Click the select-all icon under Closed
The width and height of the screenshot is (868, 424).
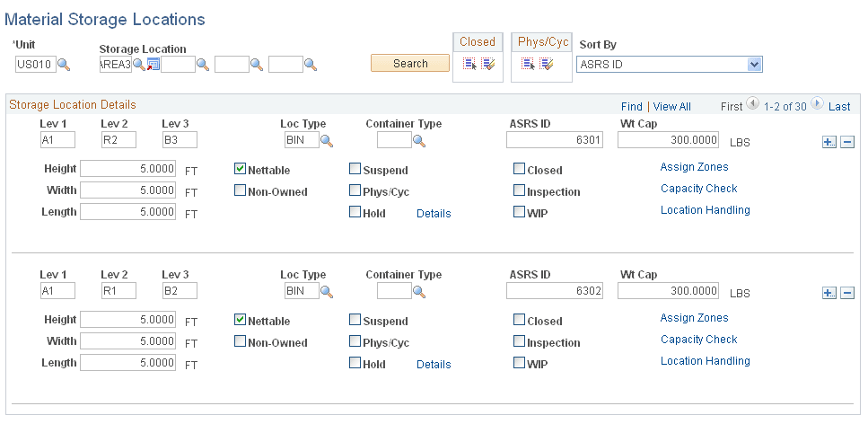(469, 64)
